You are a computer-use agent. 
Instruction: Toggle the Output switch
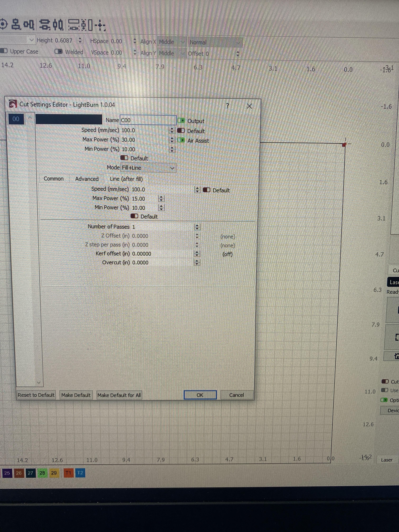pos(181,120)
